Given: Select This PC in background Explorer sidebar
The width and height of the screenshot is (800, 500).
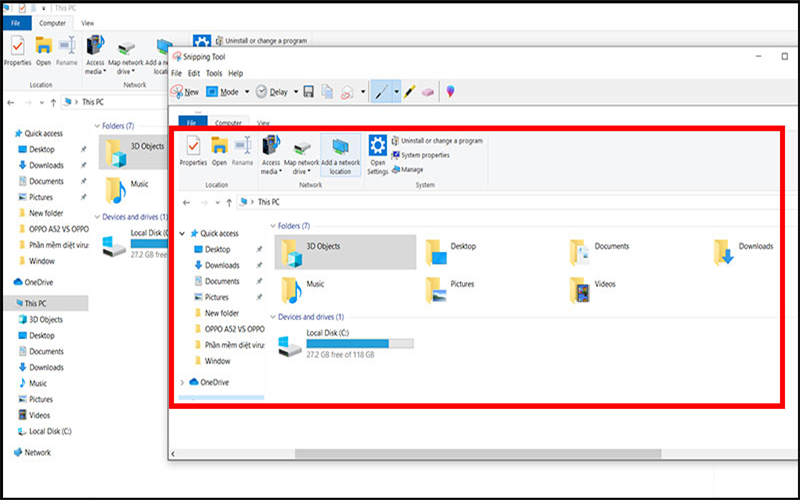Looking at the screenshot, I should 46,303.
